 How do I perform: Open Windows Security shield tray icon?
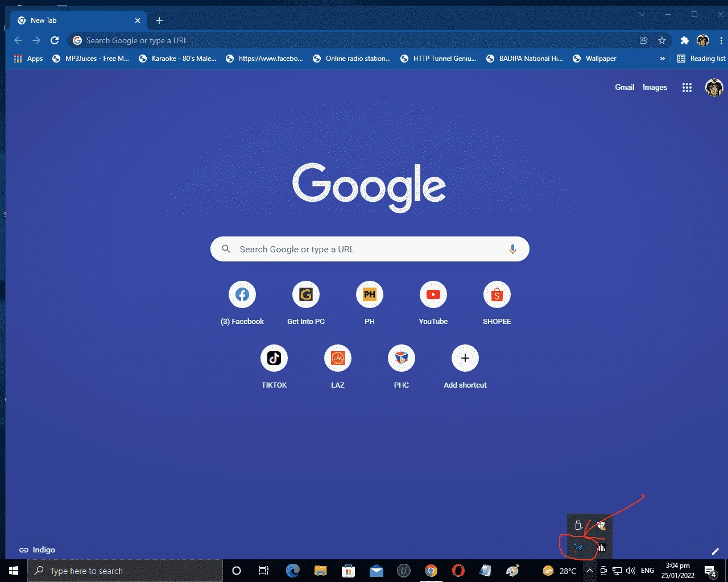601,525
